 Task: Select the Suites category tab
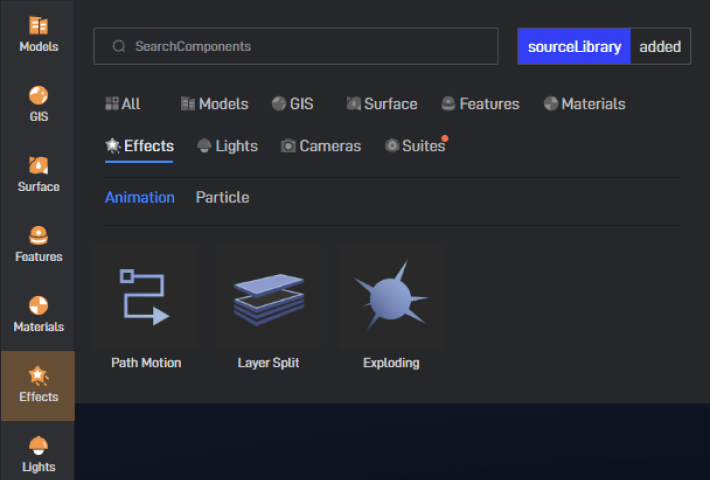click(415, 146)
